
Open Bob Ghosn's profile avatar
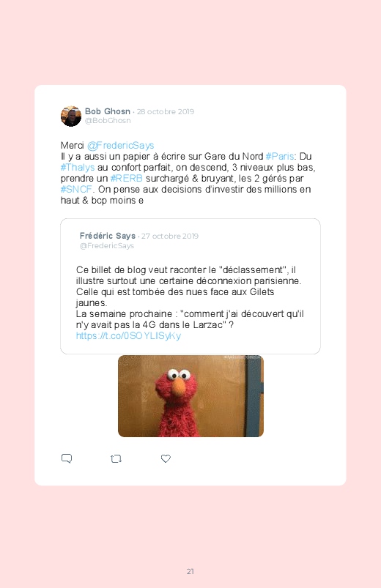(71, 116)
